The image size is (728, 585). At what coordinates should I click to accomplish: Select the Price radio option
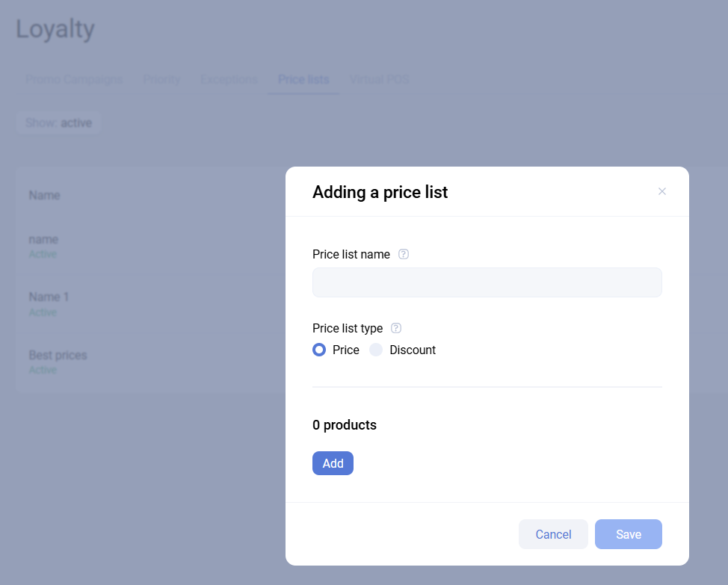point(319,350)
